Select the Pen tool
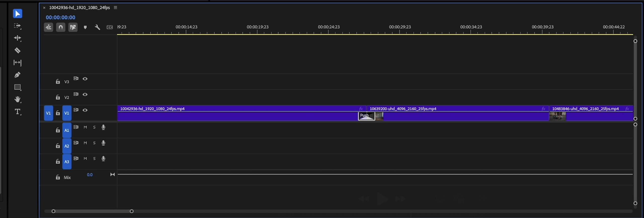644x218 pixels. 17,75
